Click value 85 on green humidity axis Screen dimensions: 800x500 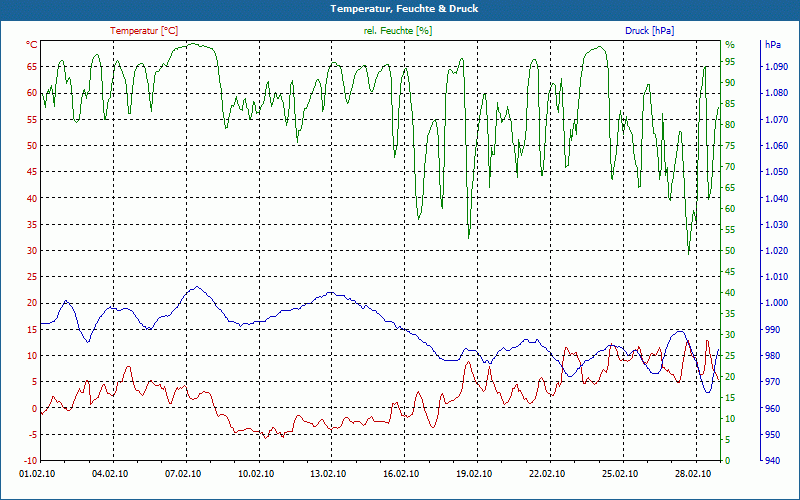point(730,104)
